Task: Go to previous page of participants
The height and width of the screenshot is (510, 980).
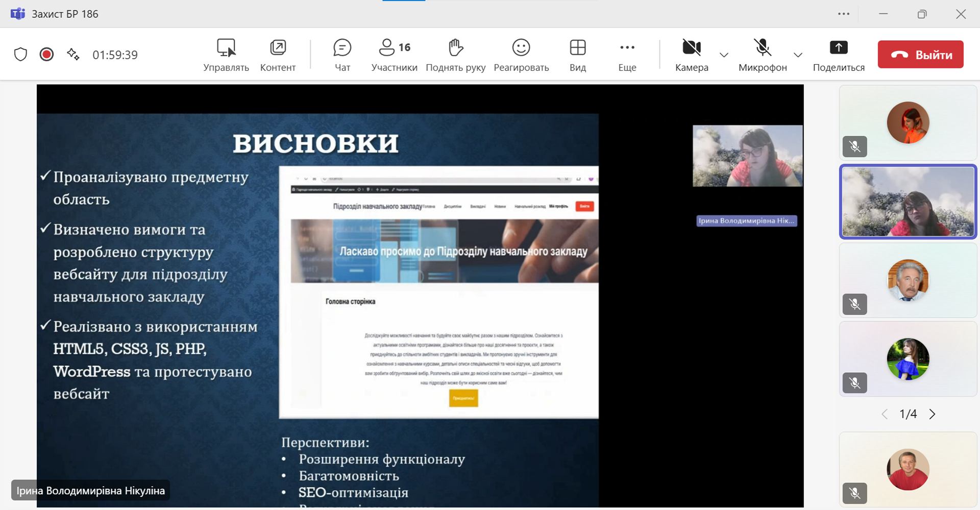Action: coord(885,414)
